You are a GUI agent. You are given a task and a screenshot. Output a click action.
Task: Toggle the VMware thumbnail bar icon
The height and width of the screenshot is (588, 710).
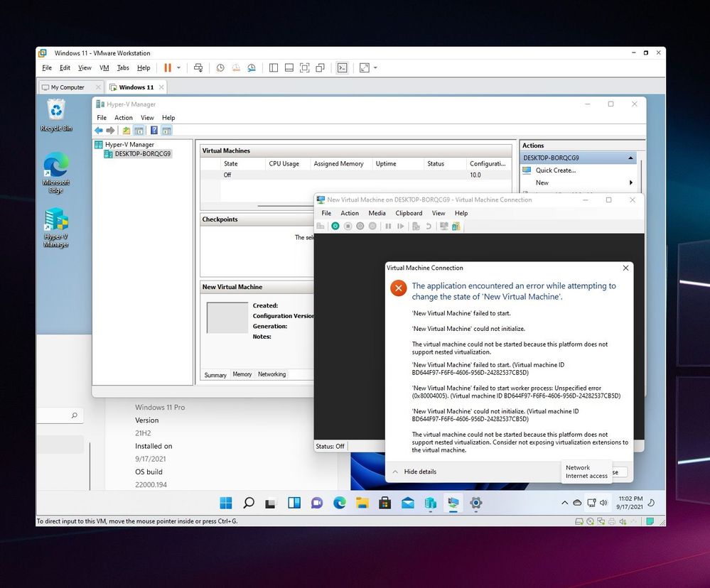[289, 68]
